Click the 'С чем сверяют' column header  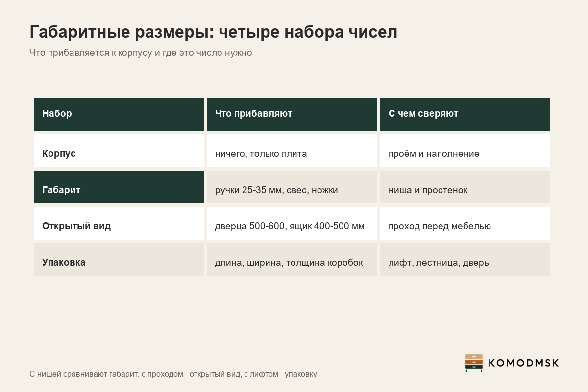[465, 114]
